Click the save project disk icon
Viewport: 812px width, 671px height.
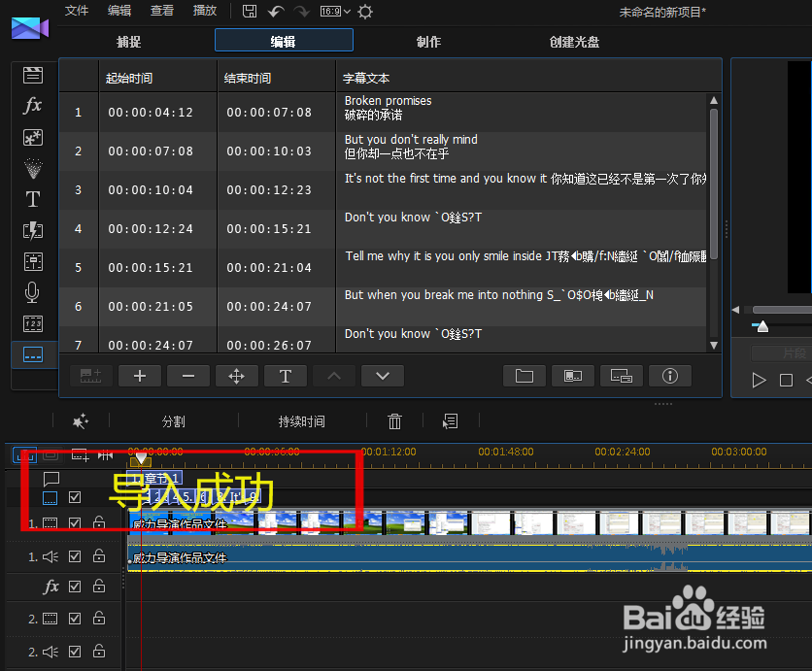[250, 12]
